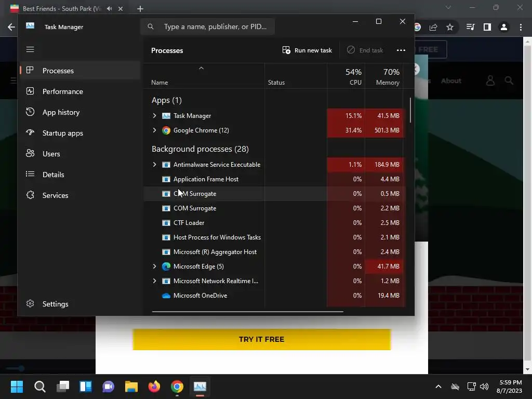This screenshot has width=532, height=399.
Task: Close the South Park browser tab
Action: pos(121,9)
